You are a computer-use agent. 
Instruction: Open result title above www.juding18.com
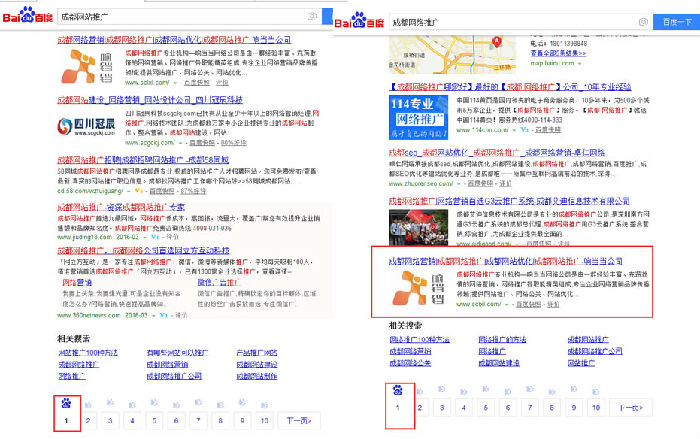tap(121, 207)
